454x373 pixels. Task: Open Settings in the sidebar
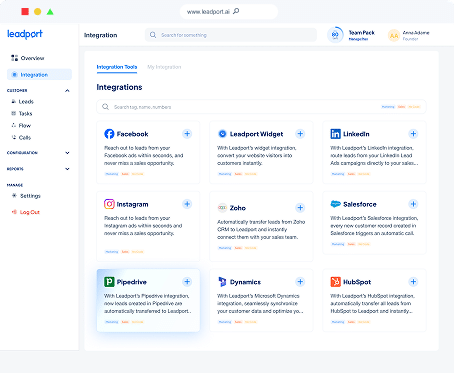point(26,196)
